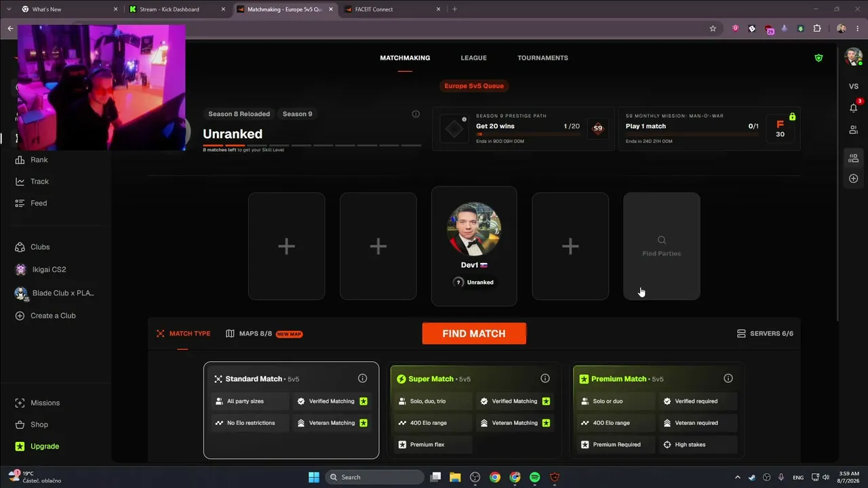
Task: Open the taskbar clock and date
Action: [849, 477]
